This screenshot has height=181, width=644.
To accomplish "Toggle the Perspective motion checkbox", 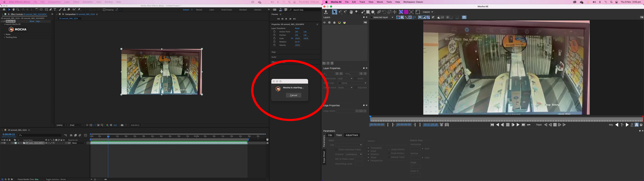I will 368,161.
